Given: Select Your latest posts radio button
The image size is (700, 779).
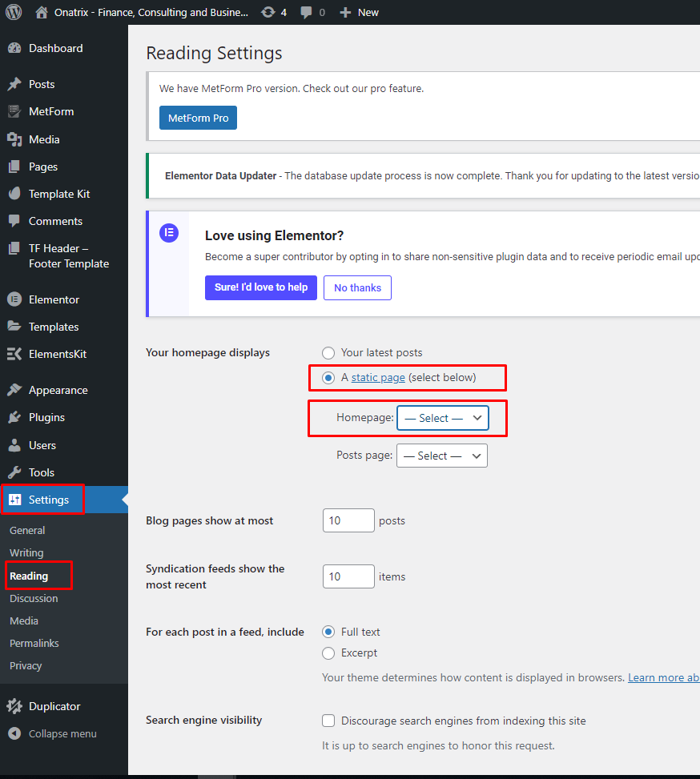Looking at the screenshot, I should point(328,353).
